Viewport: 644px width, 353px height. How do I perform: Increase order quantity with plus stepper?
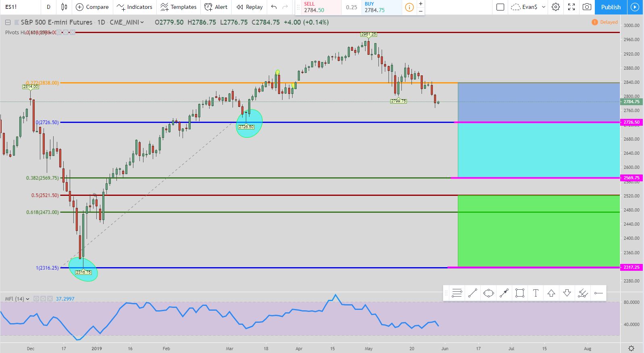pos(421,4)
